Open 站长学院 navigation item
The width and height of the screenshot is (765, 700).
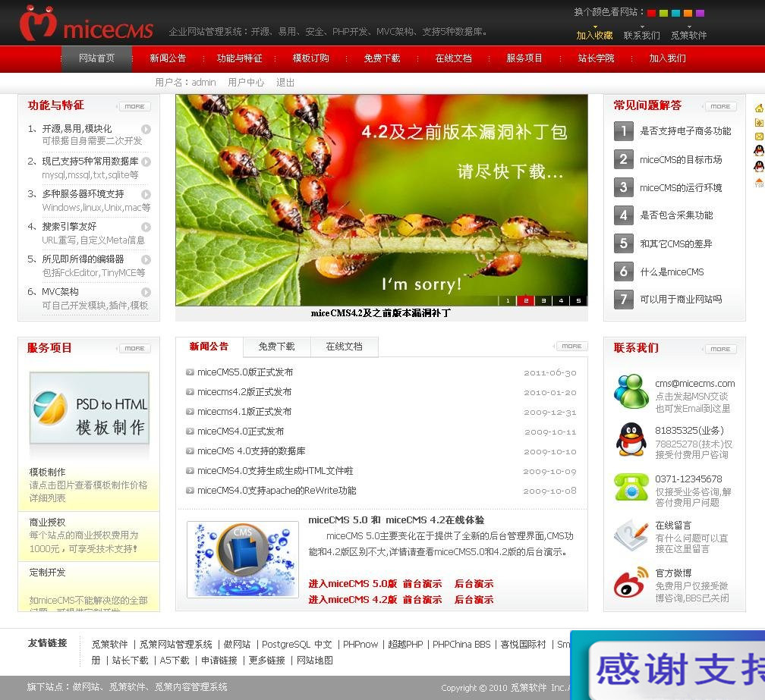point(596,58)
